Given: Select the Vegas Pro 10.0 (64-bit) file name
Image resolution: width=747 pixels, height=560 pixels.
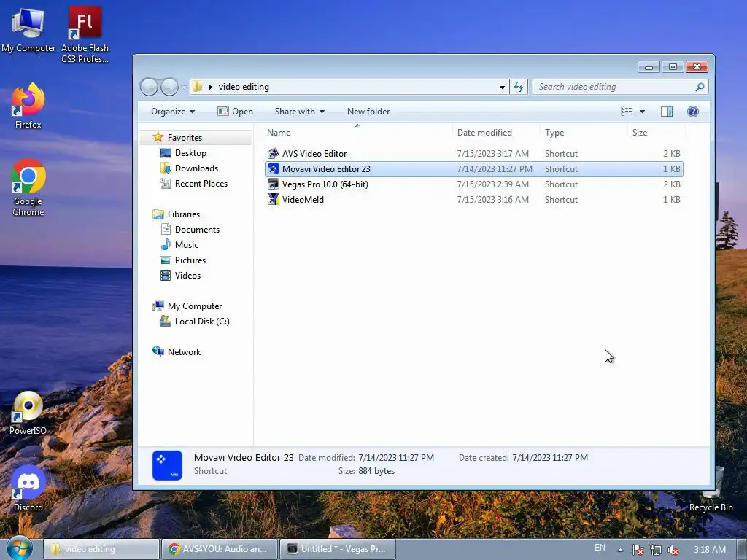Looking at the screenshot, I should click(325, 184).
